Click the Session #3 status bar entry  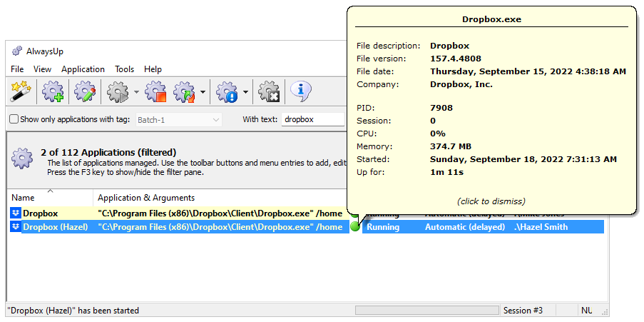(523, 310)
